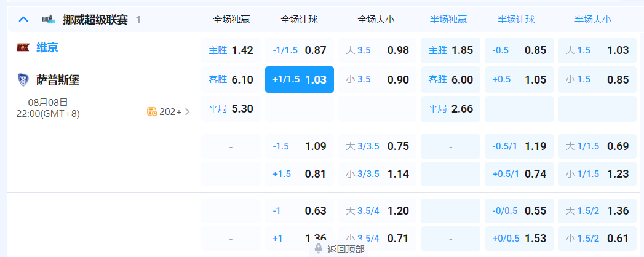
Task: Pick half-time handicap -0.5/1 at 1.19
Action: [x=519, y=146]
